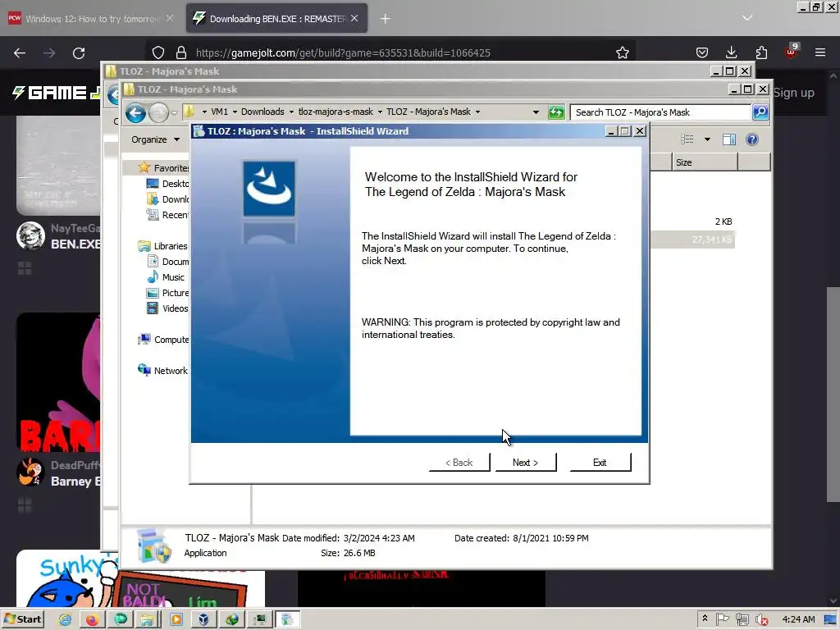This screenshot has height=630, width=840.
Task: Click the Search TLOZ - Majora's Mask field
Action: pyautogui.click(x=661, y=112)
